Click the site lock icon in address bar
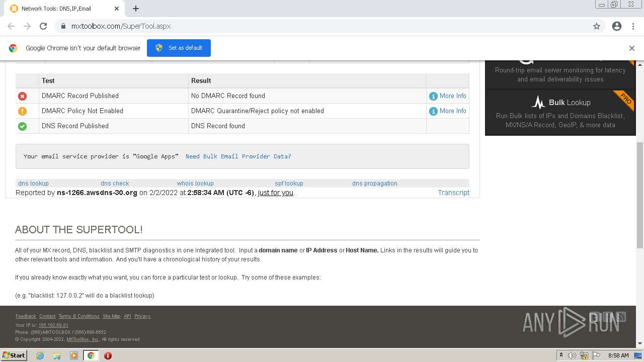 coord(63,26)
